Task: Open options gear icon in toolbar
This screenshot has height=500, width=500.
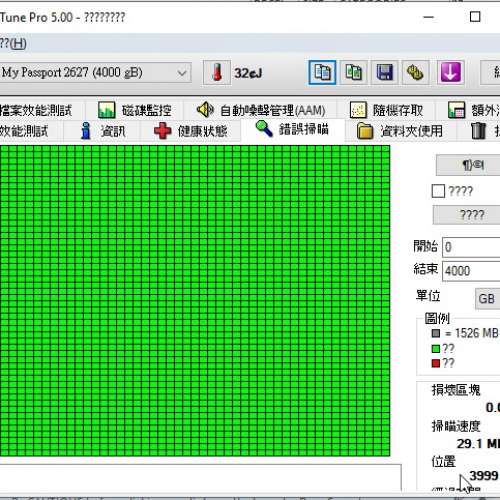Action: point(415,72)
